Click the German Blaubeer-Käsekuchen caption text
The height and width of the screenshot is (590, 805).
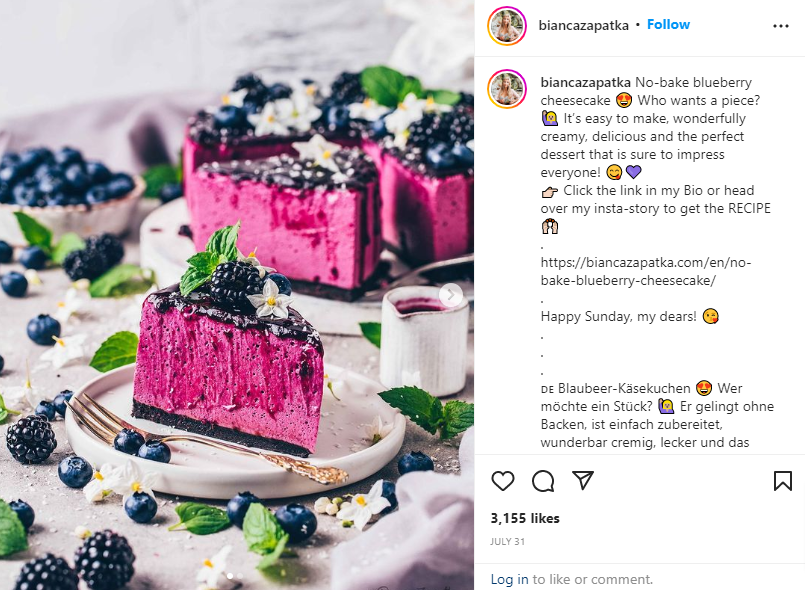(x=624, y=388)
